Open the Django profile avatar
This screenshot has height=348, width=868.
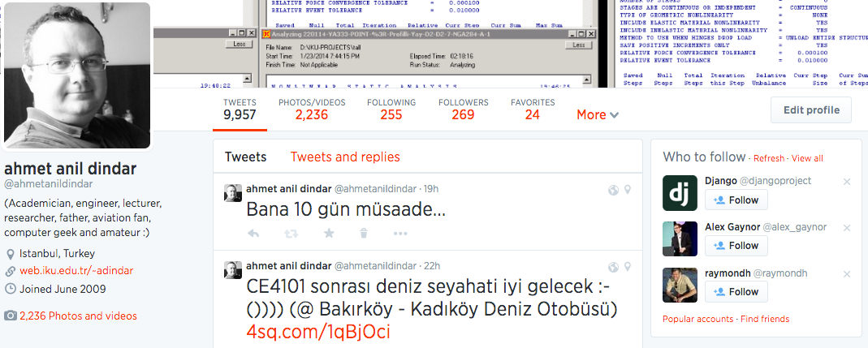coord(680,193)
